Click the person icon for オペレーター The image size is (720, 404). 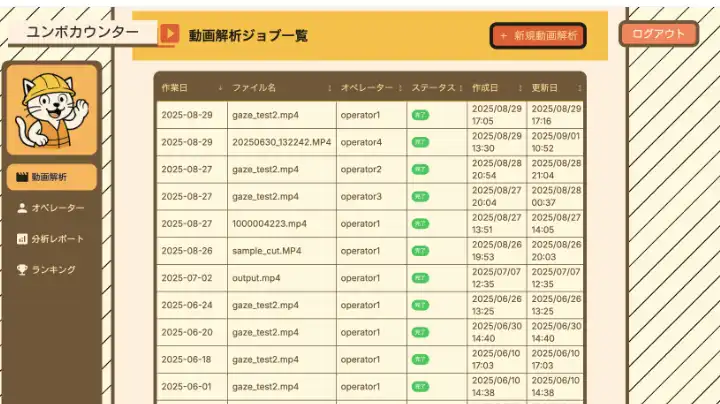pos(21,208)
